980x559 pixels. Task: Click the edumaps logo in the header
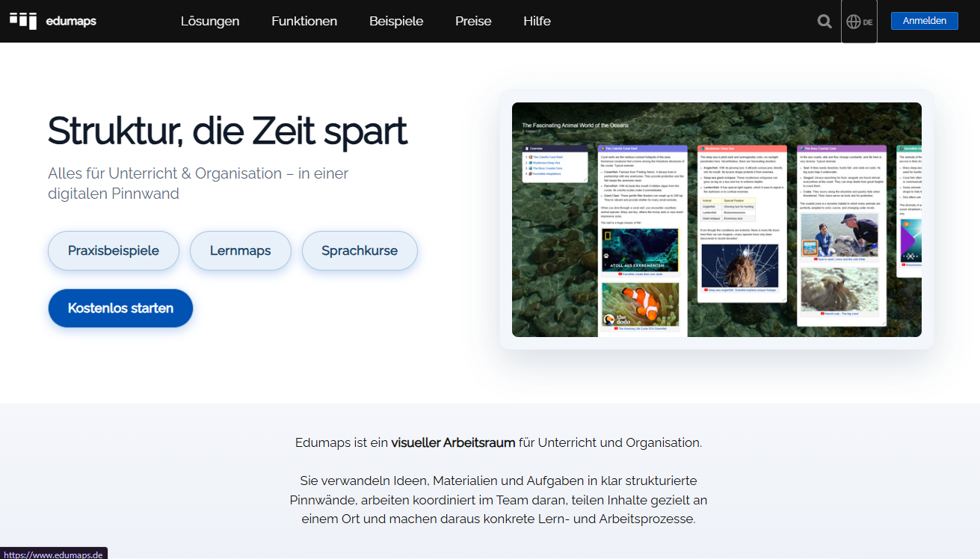click(53, 21)
